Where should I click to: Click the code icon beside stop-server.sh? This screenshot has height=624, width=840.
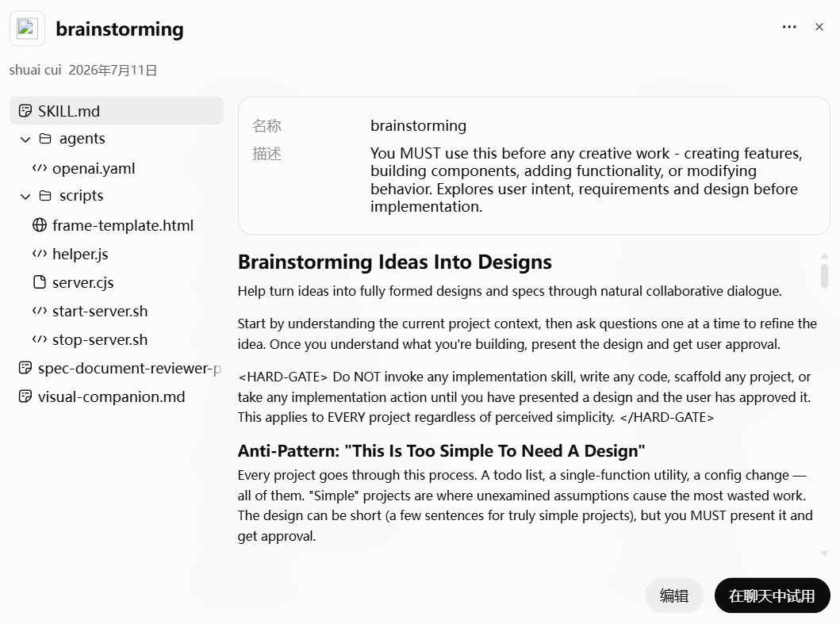(40, 339)
